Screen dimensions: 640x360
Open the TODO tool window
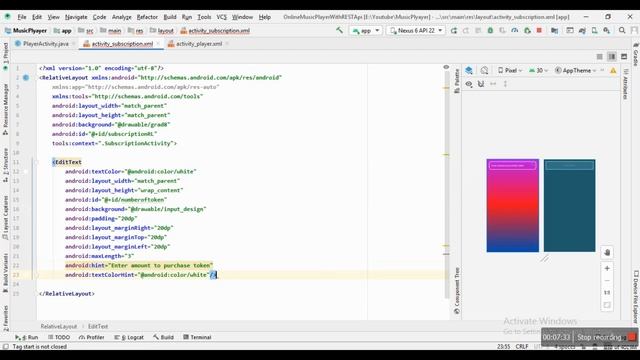pos(59,337)
